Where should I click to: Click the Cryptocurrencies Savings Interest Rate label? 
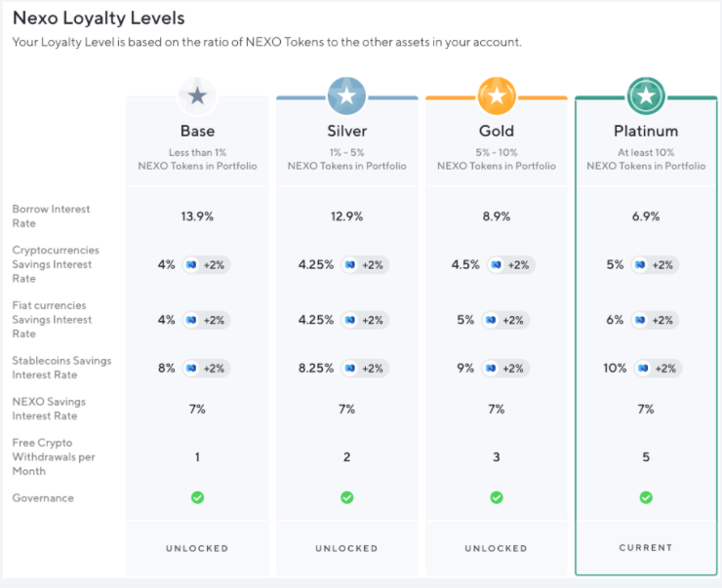[x=56, y=264]
